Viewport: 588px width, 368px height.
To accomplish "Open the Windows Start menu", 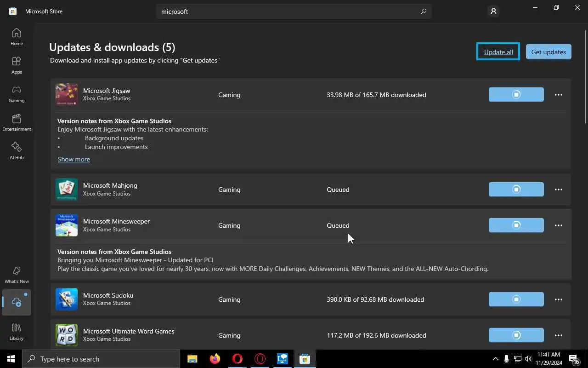I will pos(11,359).
